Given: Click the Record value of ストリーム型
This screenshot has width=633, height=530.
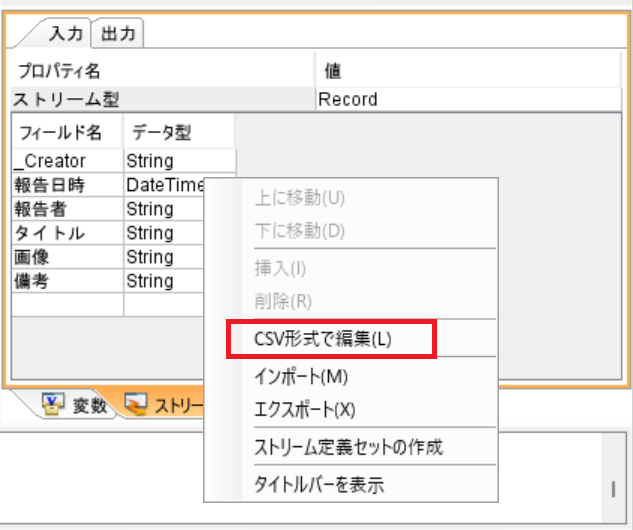Looking at the screenshot, I should (x=348, y=99).
